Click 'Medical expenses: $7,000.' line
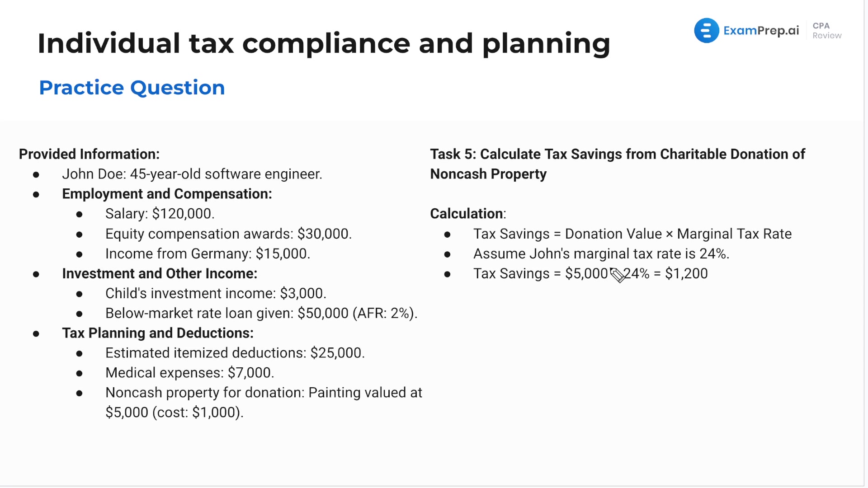 tap(190, 373)
